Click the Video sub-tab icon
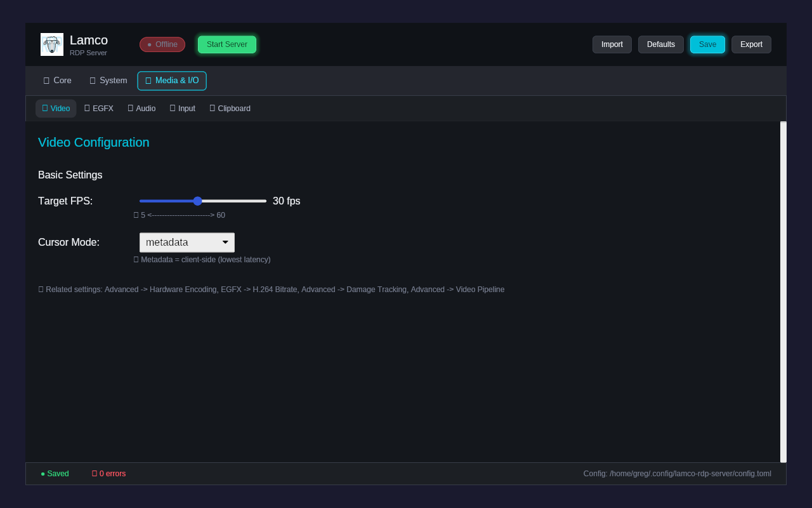812x508 pixels. pyautogui.click(x=45, y=108)
